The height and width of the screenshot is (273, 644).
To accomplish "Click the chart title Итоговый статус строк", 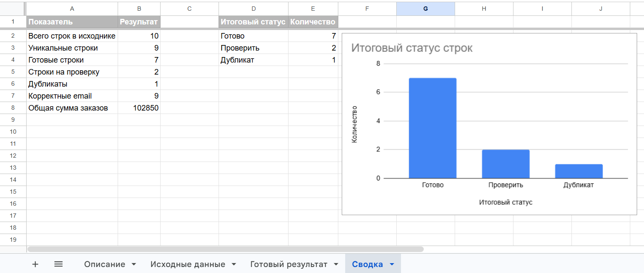I will click(412, 48).
